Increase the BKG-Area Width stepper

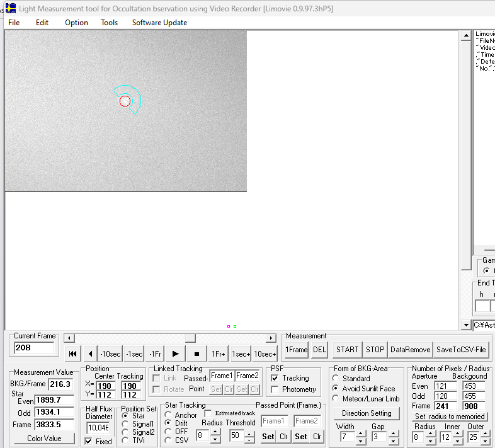click(x=361, y=433)
